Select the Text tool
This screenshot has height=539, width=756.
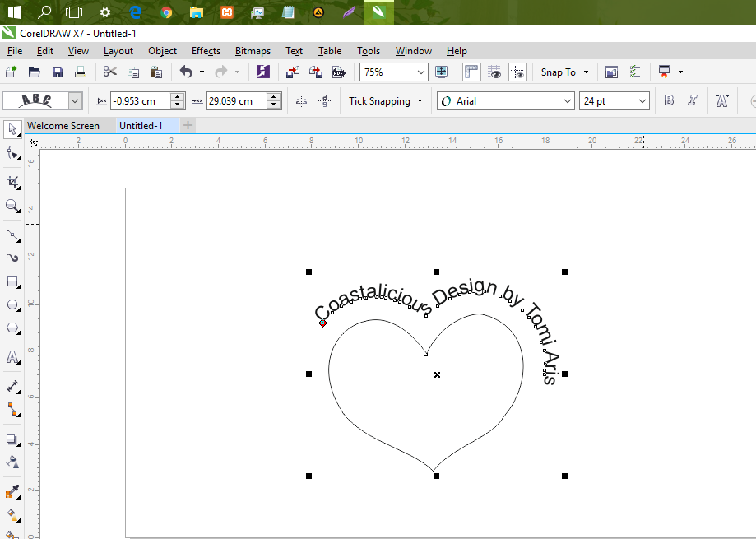pos(12,357)
